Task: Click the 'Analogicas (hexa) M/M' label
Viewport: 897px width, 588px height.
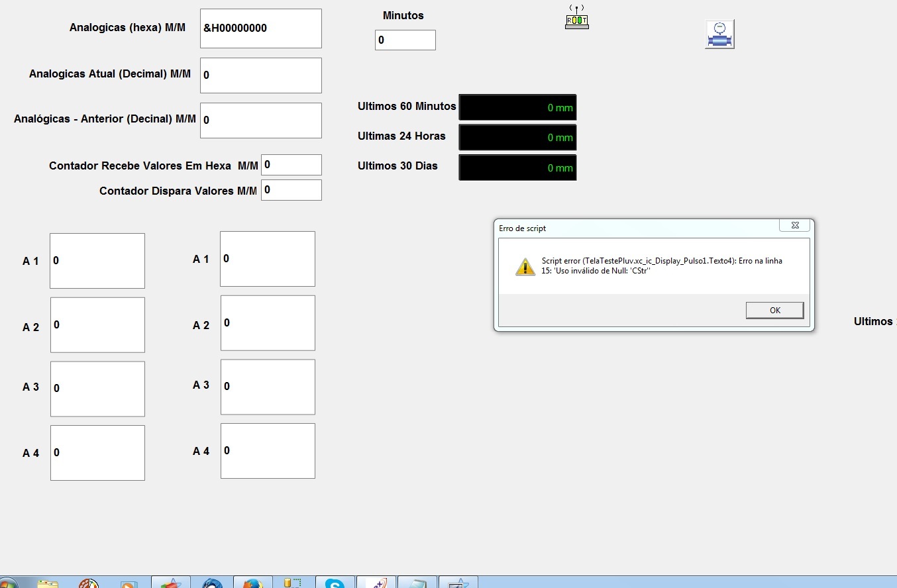Action: click(128, 28)
